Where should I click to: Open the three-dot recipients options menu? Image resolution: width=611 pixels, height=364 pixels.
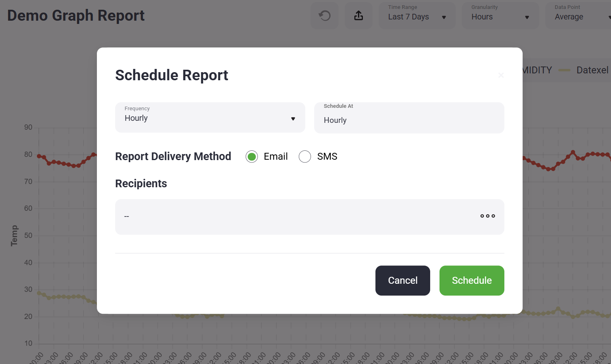pos(487,216)
